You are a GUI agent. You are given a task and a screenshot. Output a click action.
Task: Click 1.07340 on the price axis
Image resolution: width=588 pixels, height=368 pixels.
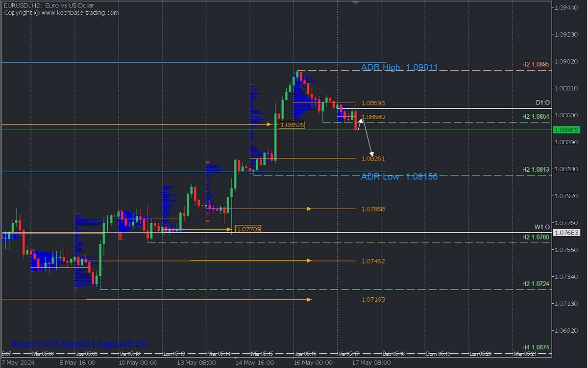(x=566, y=277)
